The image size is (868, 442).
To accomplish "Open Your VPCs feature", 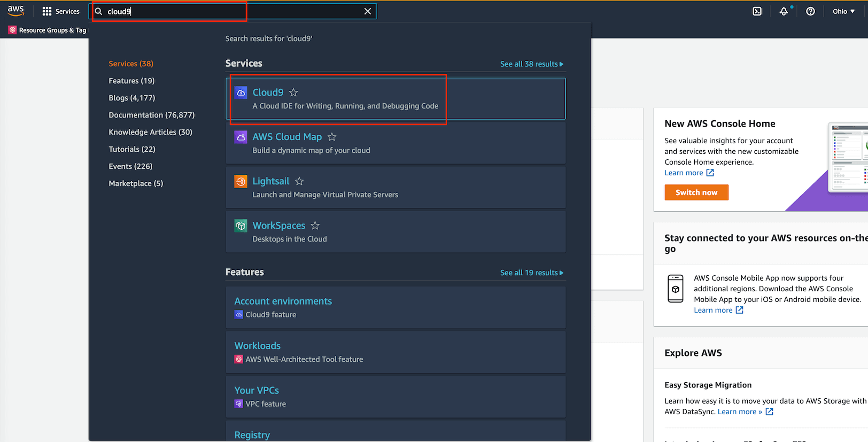I will [x=257, y=390].
